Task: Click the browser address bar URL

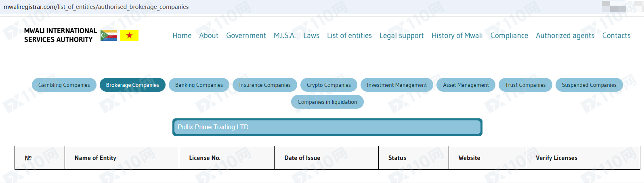Action: coord(96,7)
